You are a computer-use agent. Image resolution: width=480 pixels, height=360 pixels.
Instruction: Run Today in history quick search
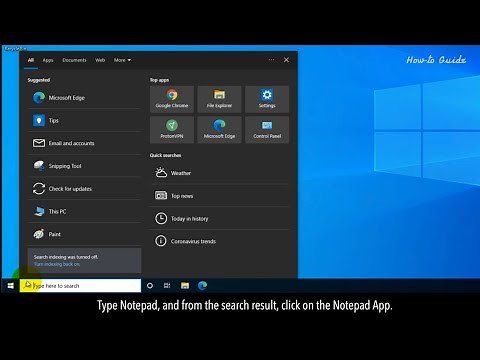click(220, 219)
